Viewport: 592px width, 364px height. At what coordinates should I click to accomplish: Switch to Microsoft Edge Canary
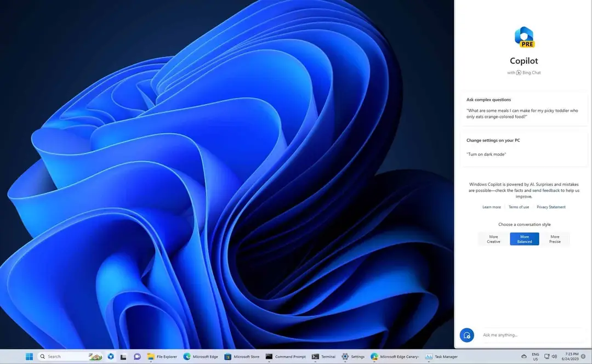pos(395,356)
